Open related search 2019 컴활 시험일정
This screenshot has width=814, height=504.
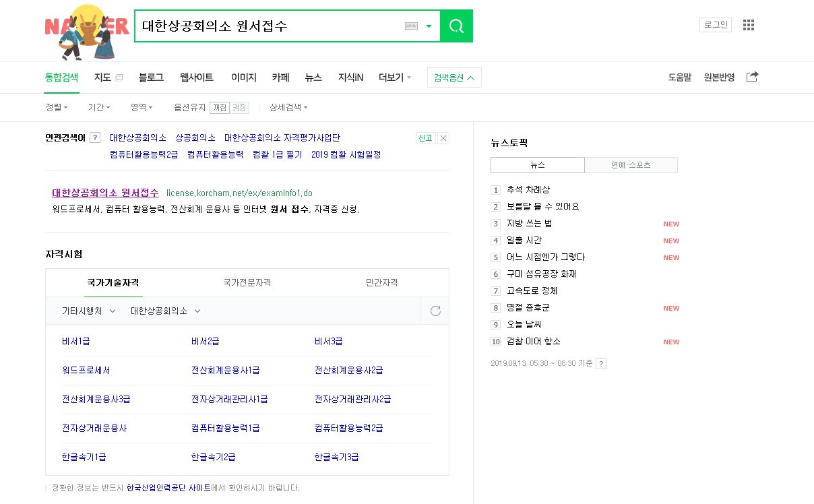click(x=346, y=154)
